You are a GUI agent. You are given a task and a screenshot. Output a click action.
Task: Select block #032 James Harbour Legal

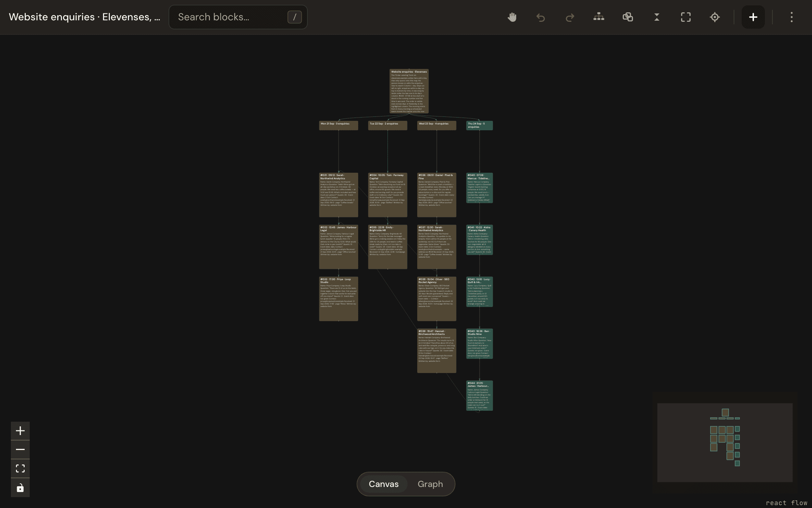click(339, 247)
